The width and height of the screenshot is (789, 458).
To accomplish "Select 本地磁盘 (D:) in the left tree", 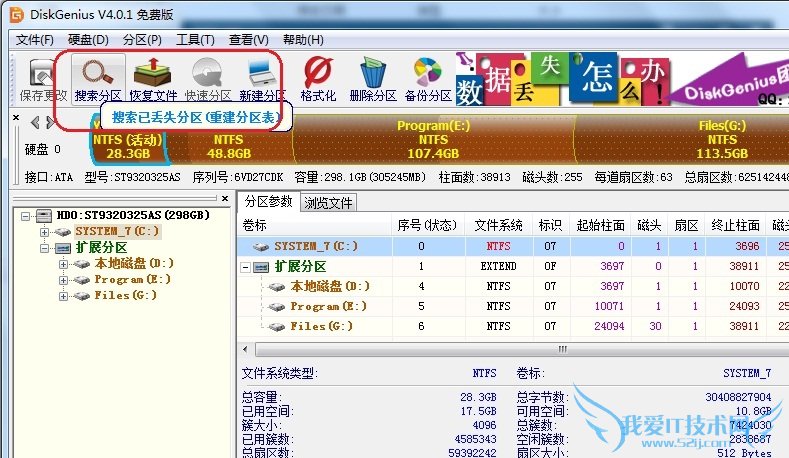I will (x=133, y=263).
